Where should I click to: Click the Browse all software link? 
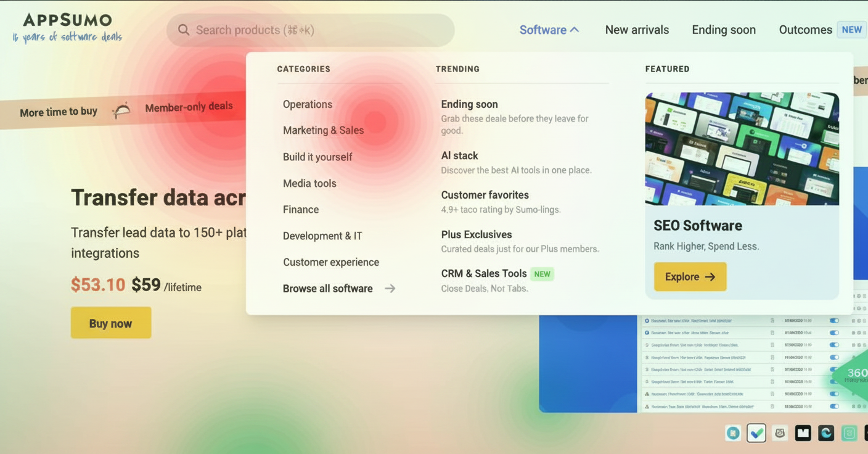click(328, 288)
